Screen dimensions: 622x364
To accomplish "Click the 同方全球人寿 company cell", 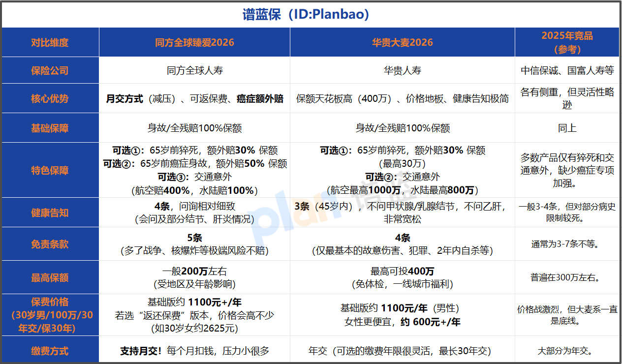I will pos(194,70).
